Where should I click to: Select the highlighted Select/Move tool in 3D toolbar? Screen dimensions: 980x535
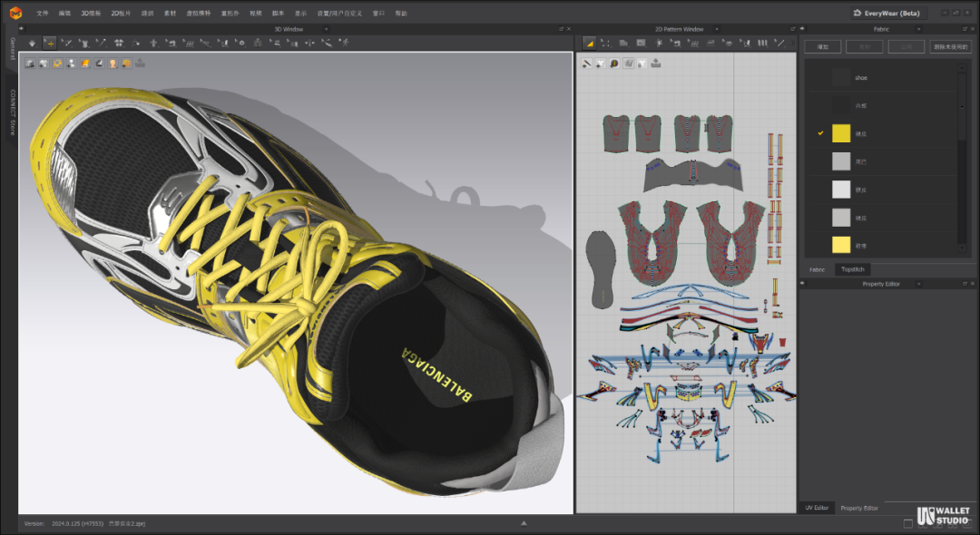49,44
